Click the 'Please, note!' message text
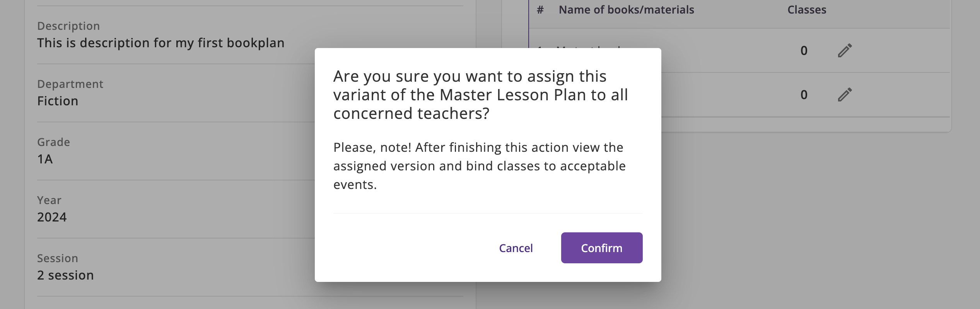Image resolution: width=980 pixels, height=309 pixels. tap(480, 166)
